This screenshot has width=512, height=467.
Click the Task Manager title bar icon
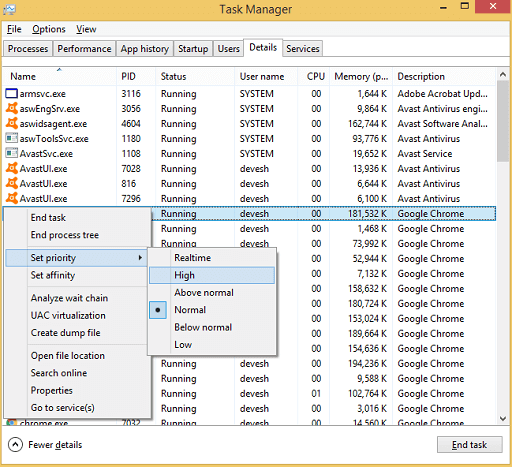[x=9, y=9]
